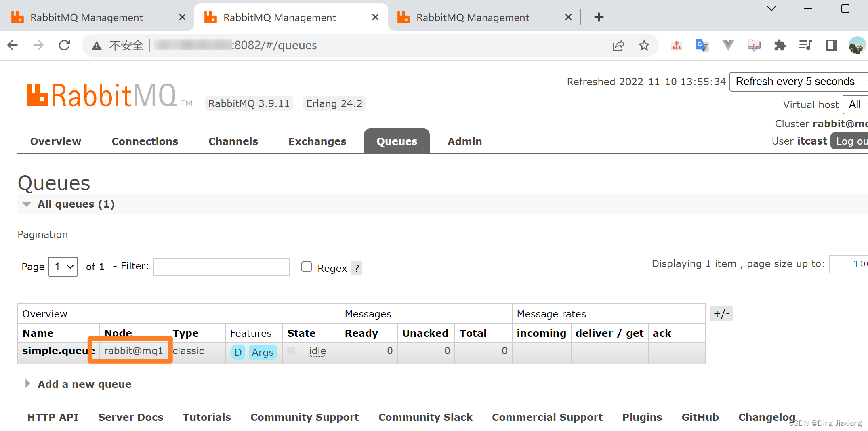
Task: Open the Virtual host dropdown
Action: [x=855, y=105]
